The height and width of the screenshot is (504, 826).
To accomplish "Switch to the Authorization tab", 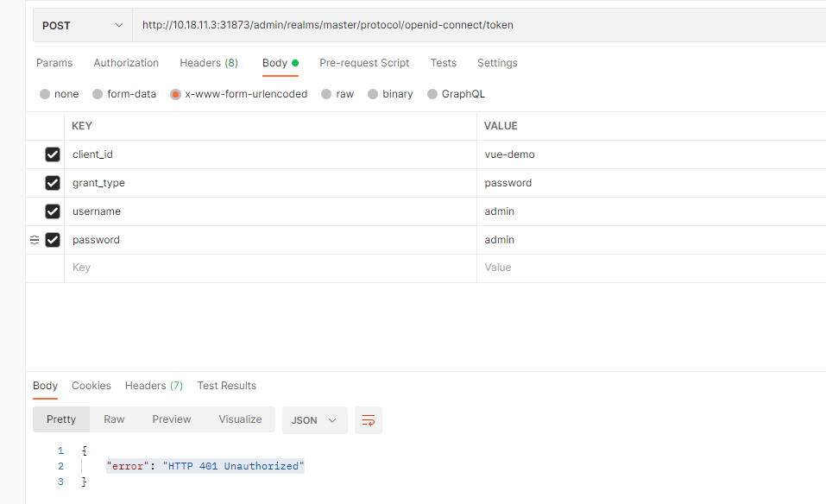I will coord(126,62).
